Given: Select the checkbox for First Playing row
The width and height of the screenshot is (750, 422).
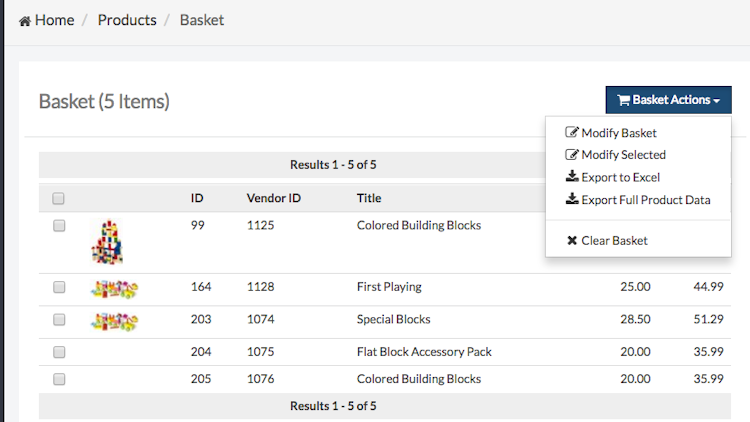Looking at the screenshot, I should 59,287.
